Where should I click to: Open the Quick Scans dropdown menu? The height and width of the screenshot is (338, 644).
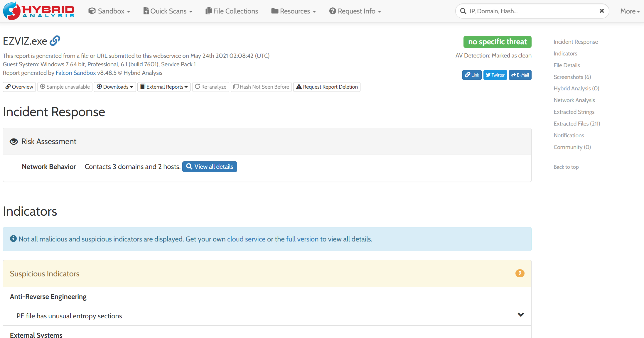168,11
